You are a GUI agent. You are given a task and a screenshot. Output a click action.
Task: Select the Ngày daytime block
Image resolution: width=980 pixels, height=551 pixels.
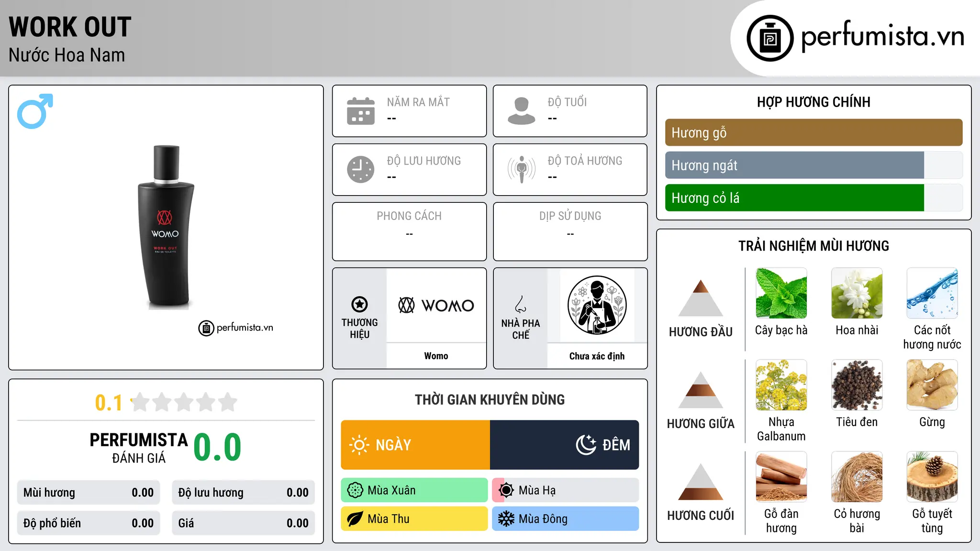pos(415,445)
